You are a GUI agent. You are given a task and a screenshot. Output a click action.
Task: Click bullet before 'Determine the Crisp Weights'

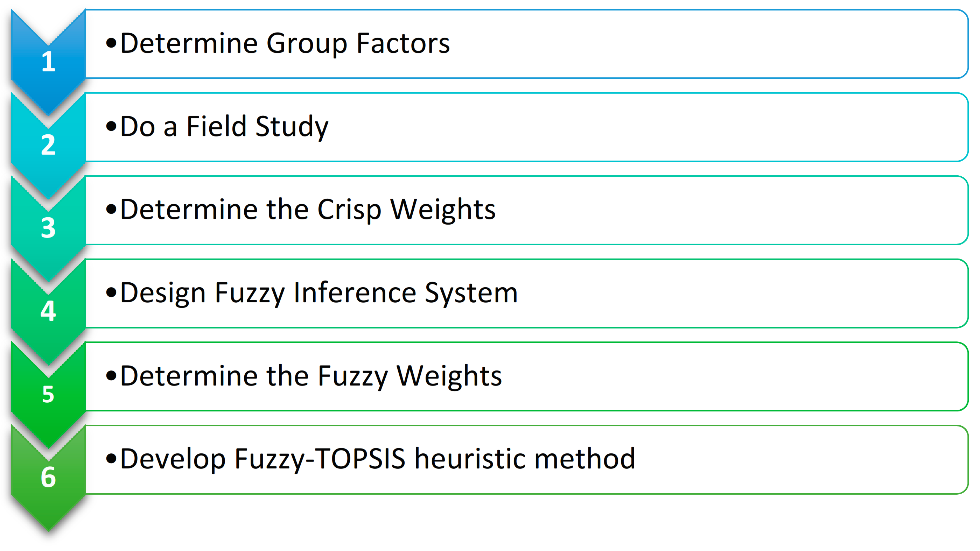click(111, 209)
